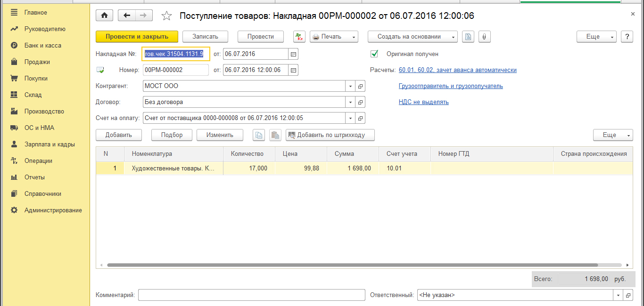Click the back navigation arrow
Screen dimensions: 644x306
[x=126, y=16]
